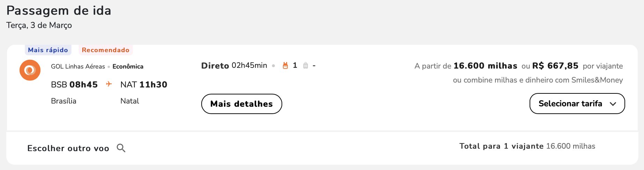This screenshot has width=644, height=170.
Task: Open the Selecionar tarifa dropdown
Action: 577,104
